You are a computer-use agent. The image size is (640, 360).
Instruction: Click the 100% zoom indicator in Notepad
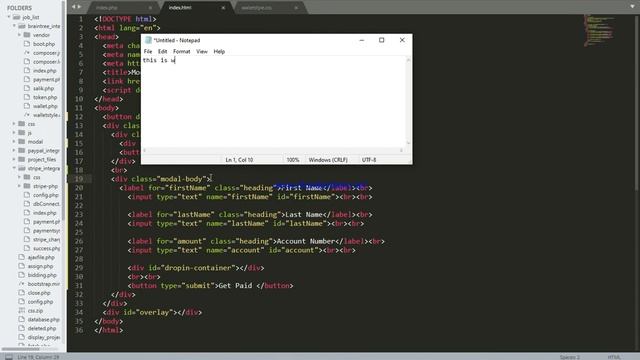(x=293, y=160)
